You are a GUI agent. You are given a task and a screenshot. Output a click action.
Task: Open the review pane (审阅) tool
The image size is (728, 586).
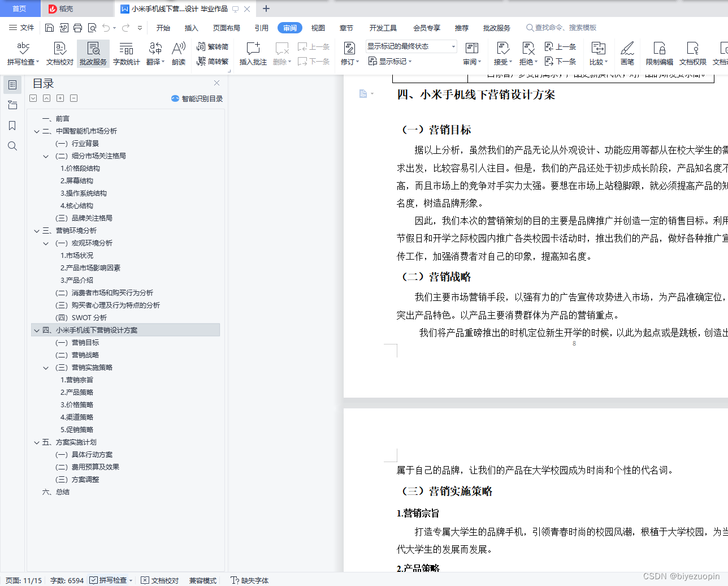pos(472,53)
